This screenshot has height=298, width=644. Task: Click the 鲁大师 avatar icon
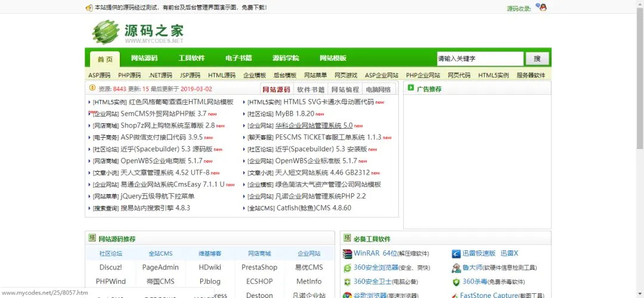pyautogui.click(x=456, y=268)
